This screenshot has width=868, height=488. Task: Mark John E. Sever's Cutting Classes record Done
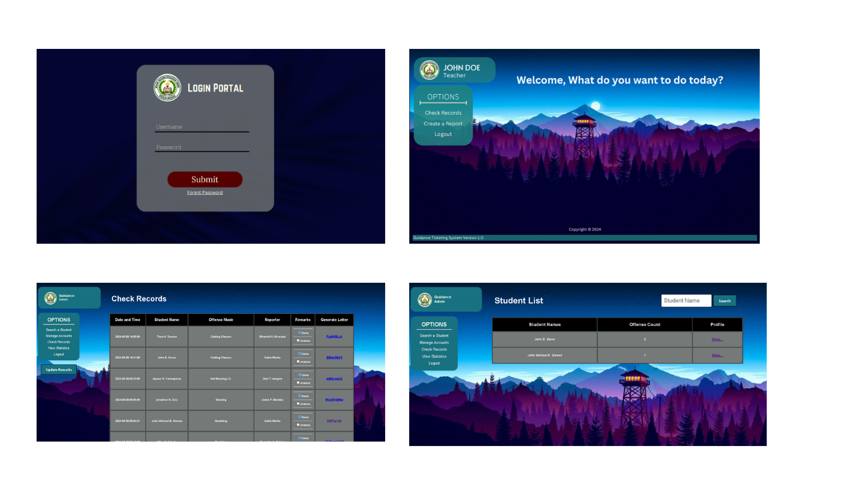[299, 353]
